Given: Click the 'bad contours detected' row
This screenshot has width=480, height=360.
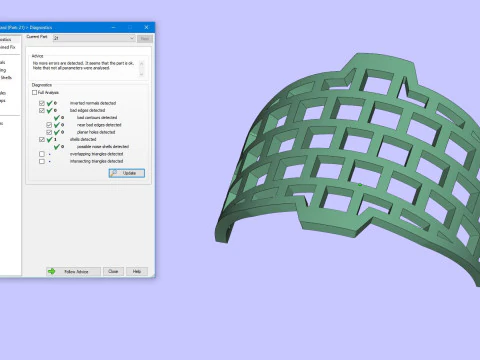Looking at the screenshot, I should pos(97,118).
